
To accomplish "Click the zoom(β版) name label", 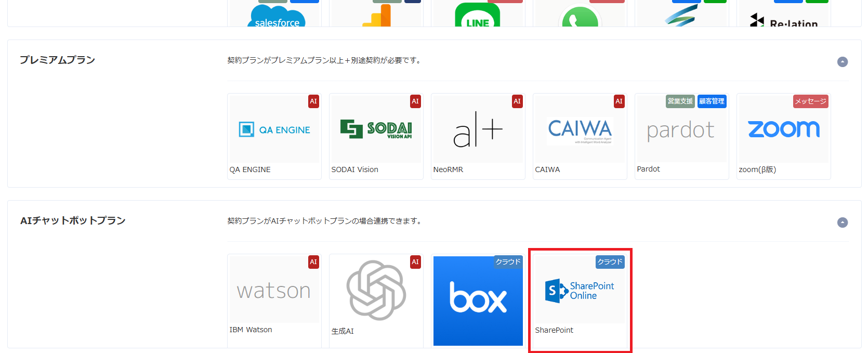I will (x=757, y=169).
